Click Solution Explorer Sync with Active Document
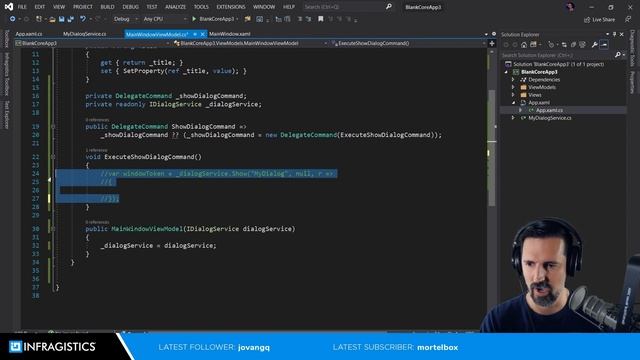This screenshot has width=640, height=360. tap(564, 45)
